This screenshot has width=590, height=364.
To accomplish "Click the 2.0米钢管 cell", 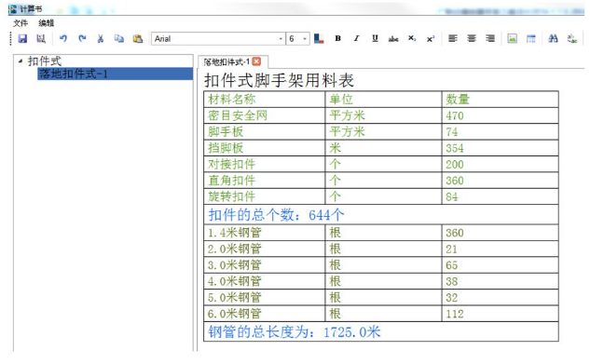I will tap(264, 249).
